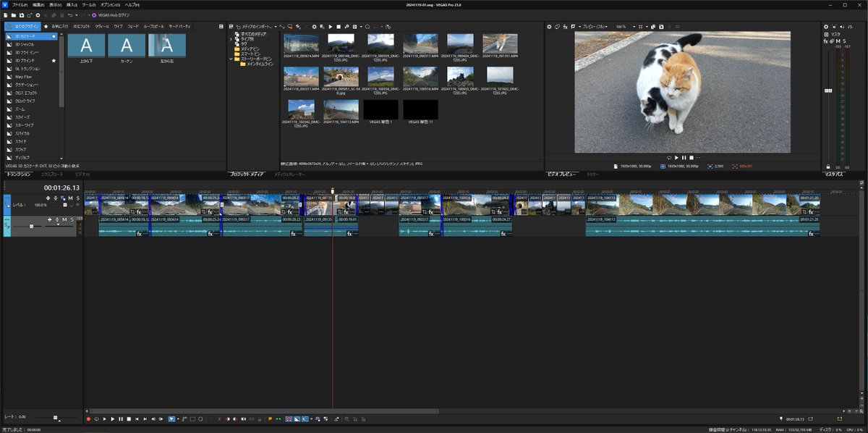Select the Selection edit tool (dashed rectangle)

coord(192,419)
